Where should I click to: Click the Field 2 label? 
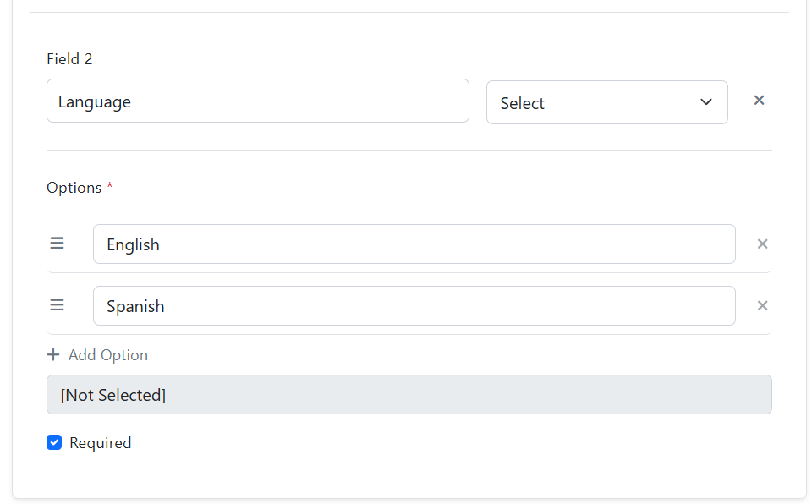tap(69, 59)
